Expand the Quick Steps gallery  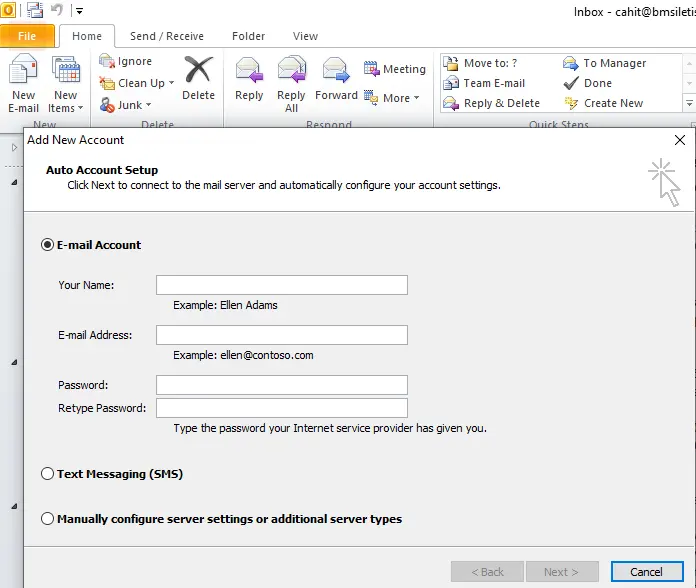[689, 103]
